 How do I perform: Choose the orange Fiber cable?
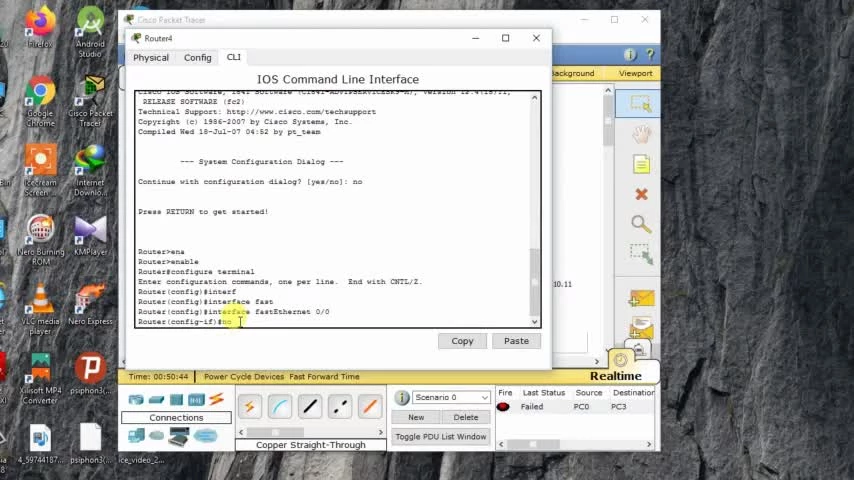pyautogui.click(x=370, y=407)
